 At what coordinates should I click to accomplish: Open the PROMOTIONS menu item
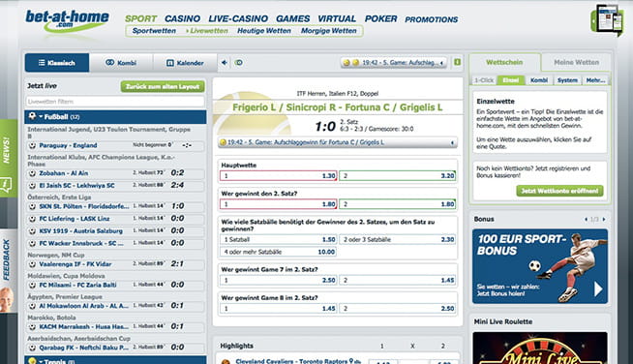pyautogui.click(x=431, y=19)
